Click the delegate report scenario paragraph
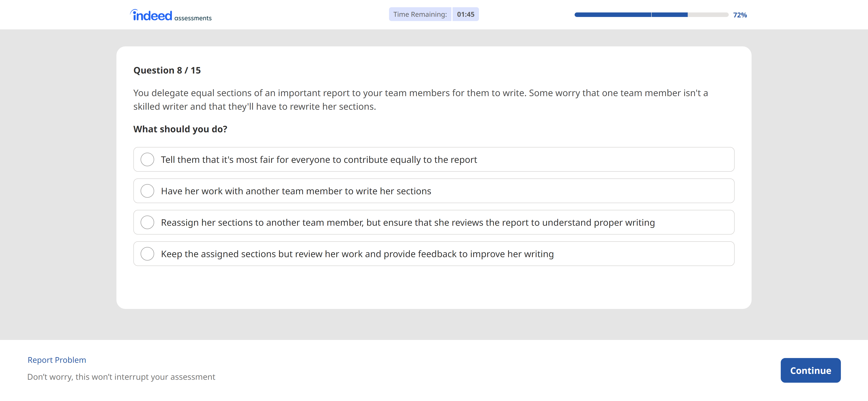This screenshot has width=868, height=401. pyautogui.click(x=420, y=100)
